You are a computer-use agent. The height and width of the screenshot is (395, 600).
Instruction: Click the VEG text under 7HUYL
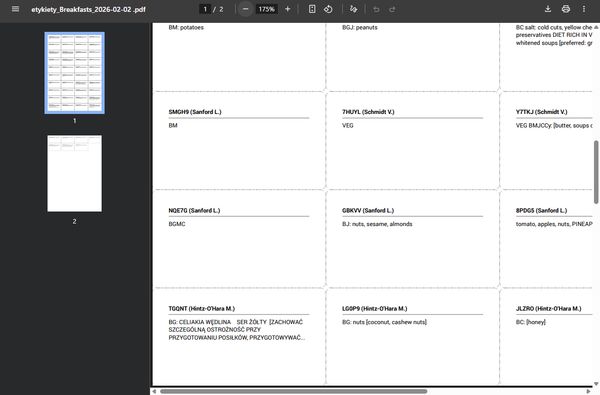pos(348,126)
